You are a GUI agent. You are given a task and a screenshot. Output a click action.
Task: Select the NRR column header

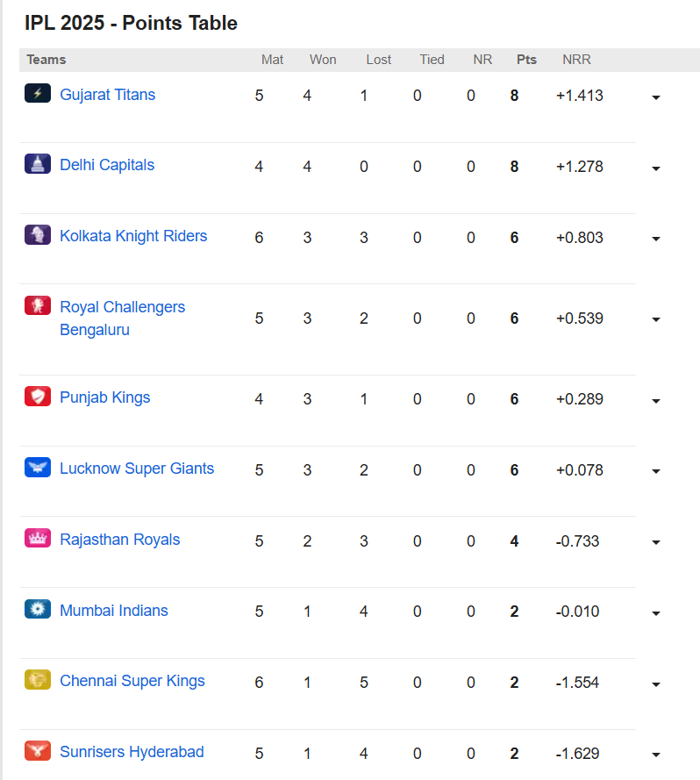point(576,60)
